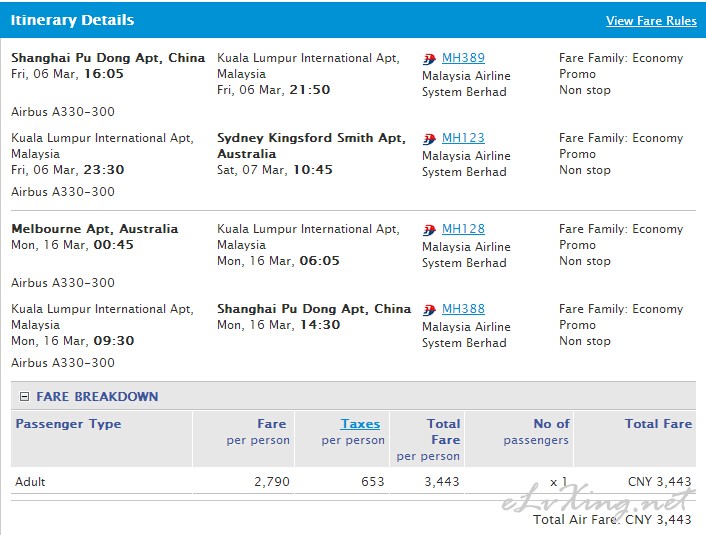Viewport: 706px width, 535px height.
Task: Open flight MH389 details link
Action: pyautogui.click(x=463, y=58)
